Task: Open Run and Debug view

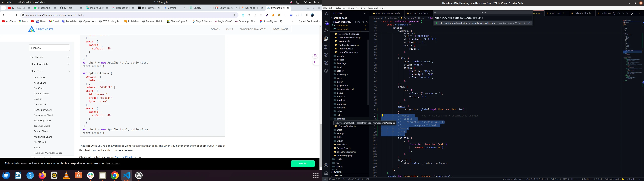Action: tap(326, 31)
